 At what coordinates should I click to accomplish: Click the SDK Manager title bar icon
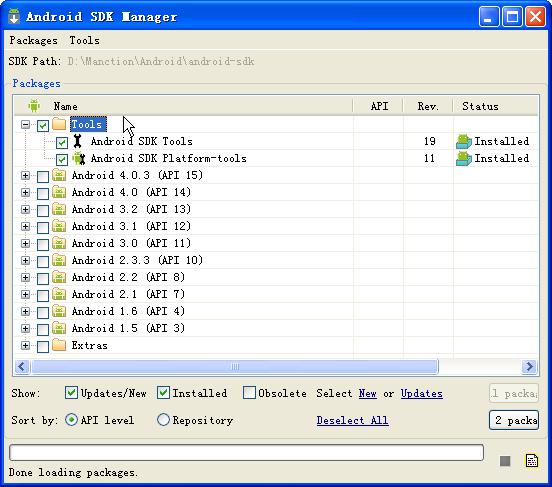click(14, 16)
